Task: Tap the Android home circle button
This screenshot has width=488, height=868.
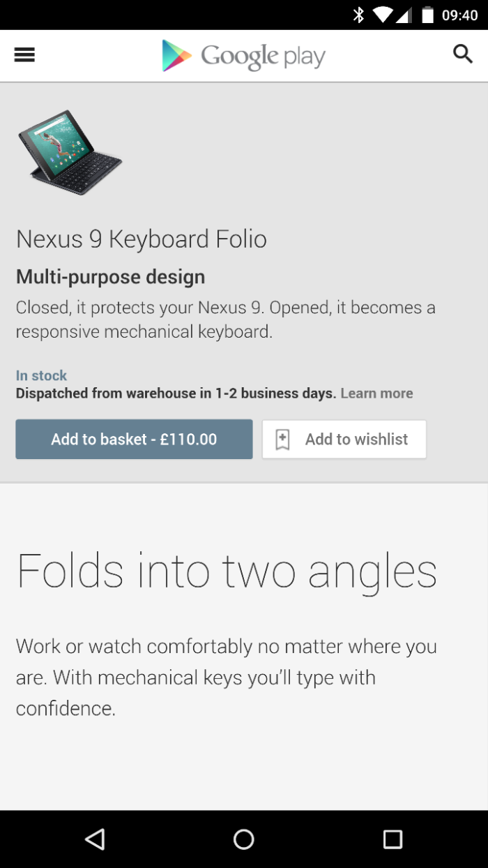Action: coord(243,839)
